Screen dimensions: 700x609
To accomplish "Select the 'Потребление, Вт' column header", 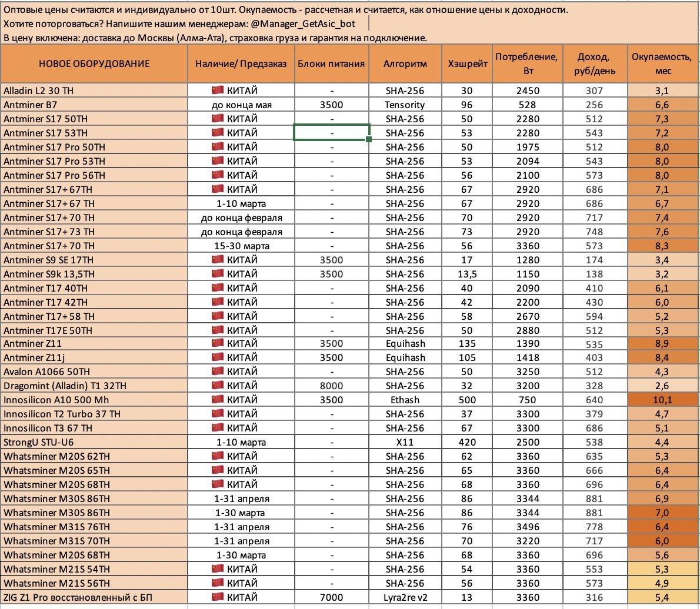I will [528, 63].
